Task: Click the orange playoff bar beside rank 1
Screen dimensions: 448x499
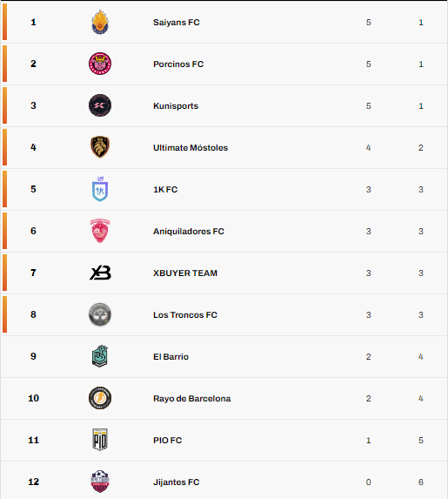Action: click(4, 22)
